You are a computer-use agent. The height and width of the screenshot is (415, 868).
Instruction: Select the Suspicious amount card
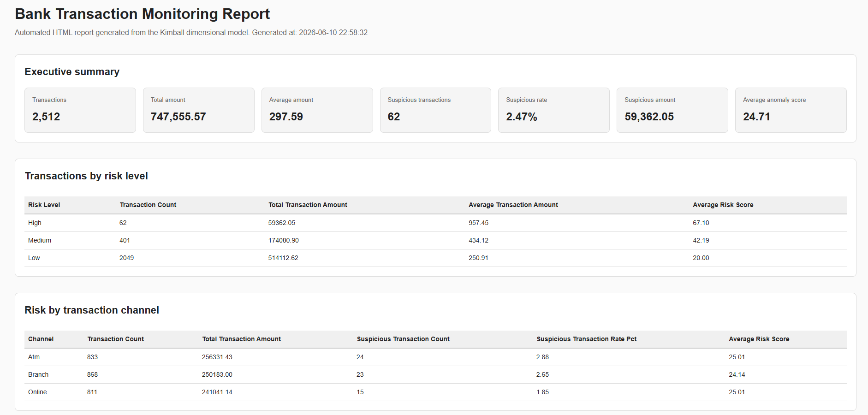pyautogui.click(x=672, y=110)
